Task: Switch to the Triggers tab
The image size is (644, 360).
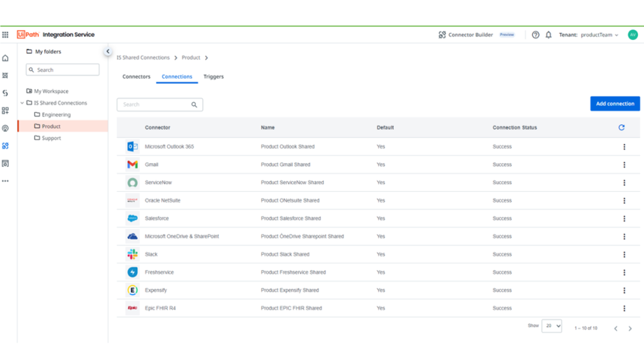Action: (x=214, y=77)
